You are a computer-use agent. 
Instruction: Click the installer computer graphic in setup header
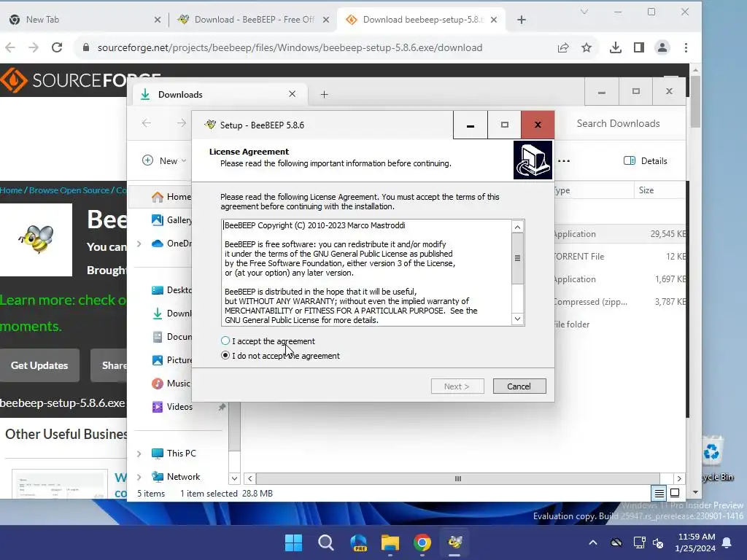click(x=533, y=160)
